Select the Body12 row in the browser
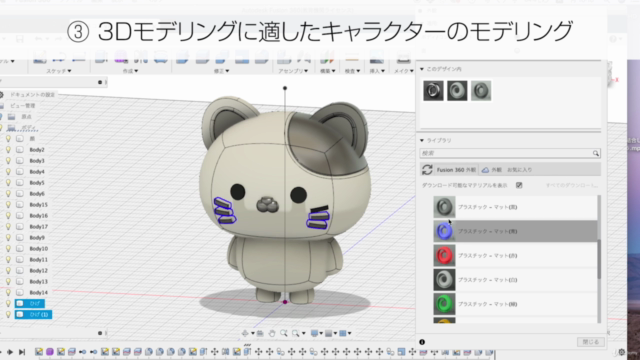The height and width of the screenshot is (360, 640). tap(38, 271)
